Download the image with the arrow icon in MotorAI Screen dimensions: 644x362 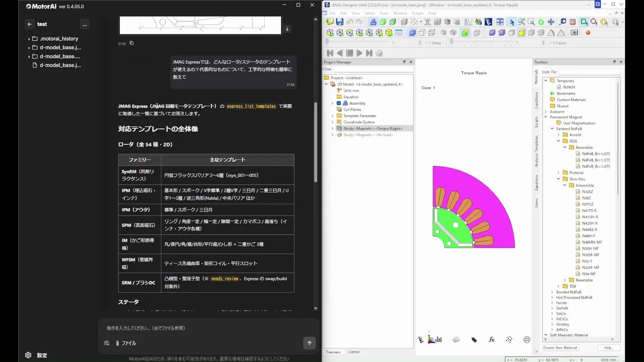click(287, 29)
